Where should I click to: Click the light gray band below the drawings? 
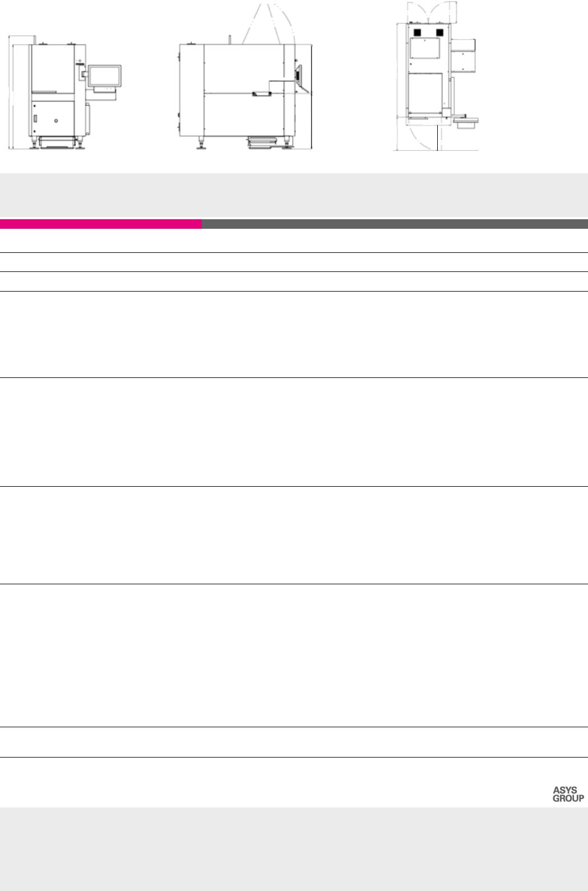[x=294, y=195]
